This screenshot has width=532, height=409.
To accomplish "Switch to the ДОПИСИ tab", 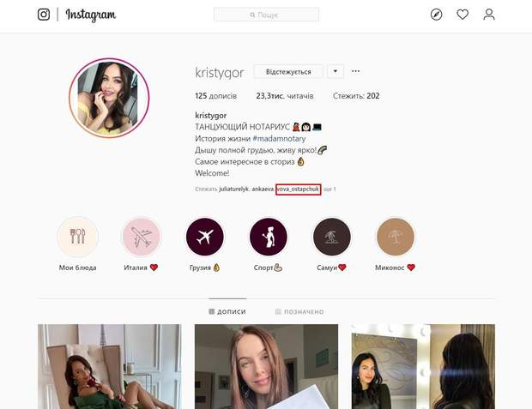I will [x=227, y=311].
